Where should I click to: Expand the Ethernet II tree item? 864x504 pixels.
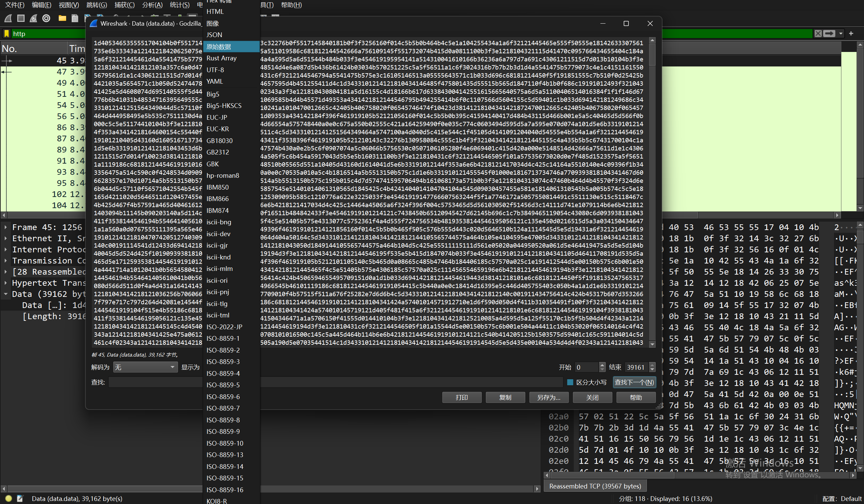[x=6, y=239]
